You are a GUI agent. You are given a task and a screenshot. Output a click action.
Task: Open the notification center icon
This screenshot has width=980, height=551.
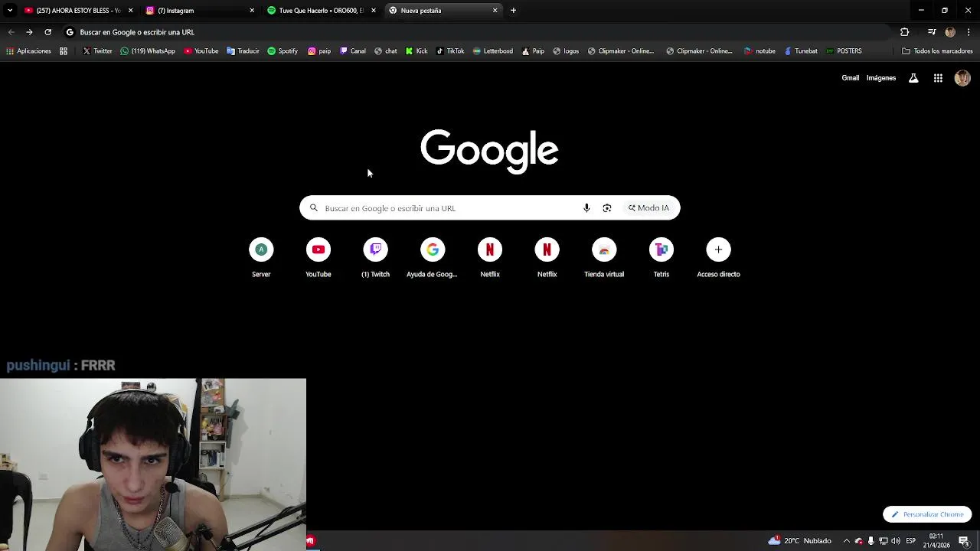(x=964, y=541)
